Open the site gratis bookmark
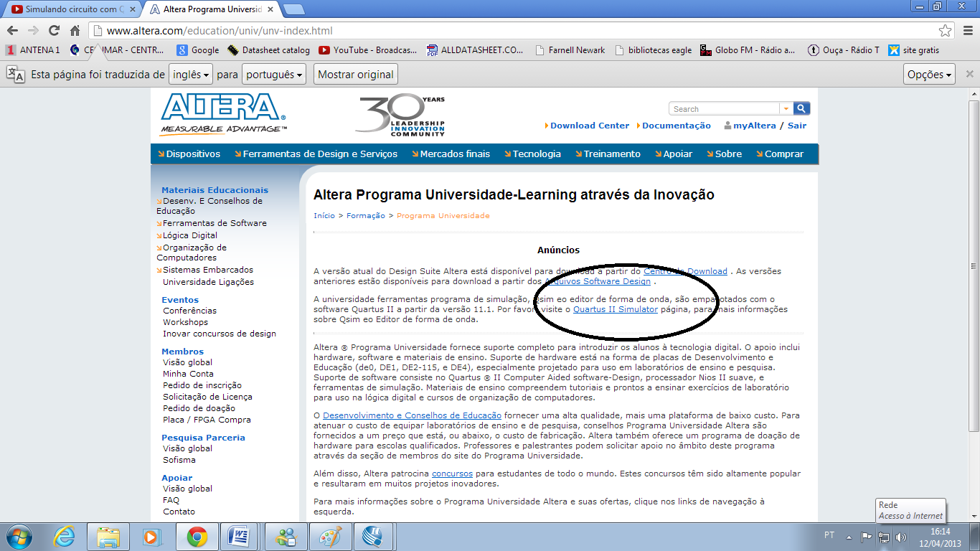This screenshot has width=980, height=551. point(913,50)
